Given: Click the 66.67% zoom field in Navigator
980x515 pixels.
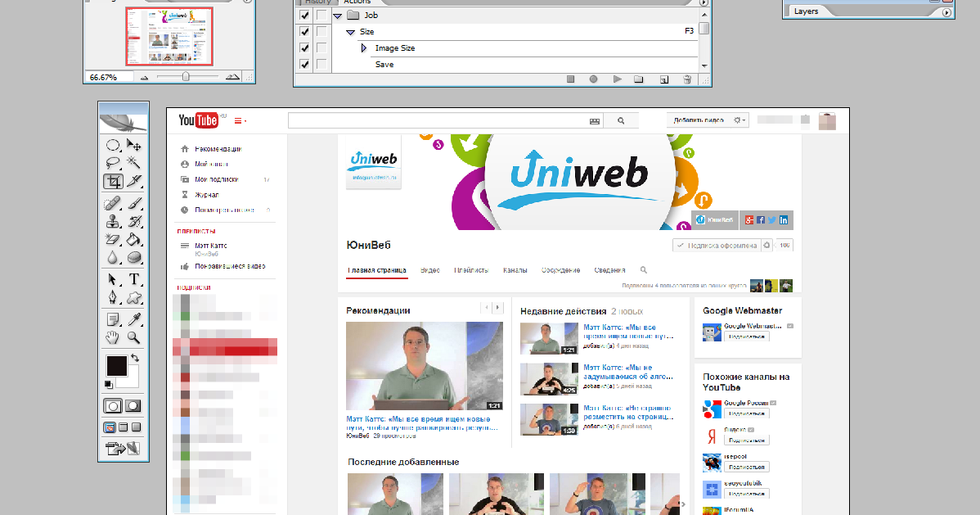Looking at the screenshot, I should (110, 77).
